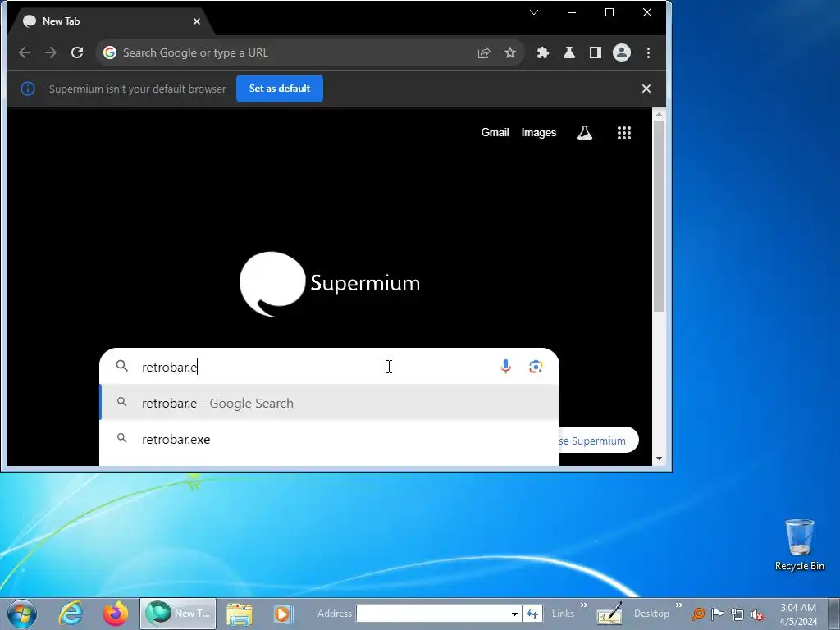Click the page scrollbar down arrow

click(659, 459)
